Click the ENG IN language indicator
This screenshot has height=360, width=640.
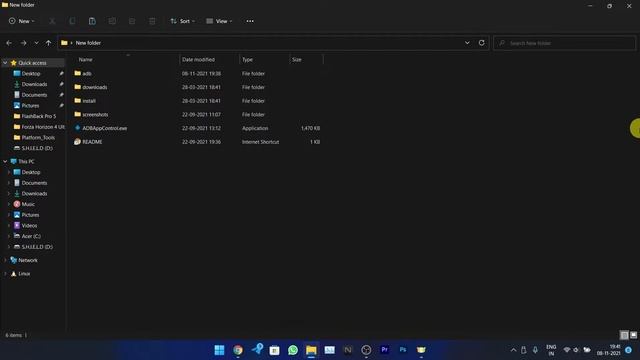pos(551,350)
